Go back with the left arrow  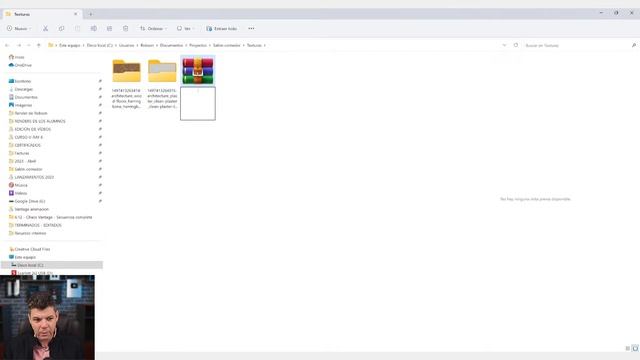coord(7,45)
